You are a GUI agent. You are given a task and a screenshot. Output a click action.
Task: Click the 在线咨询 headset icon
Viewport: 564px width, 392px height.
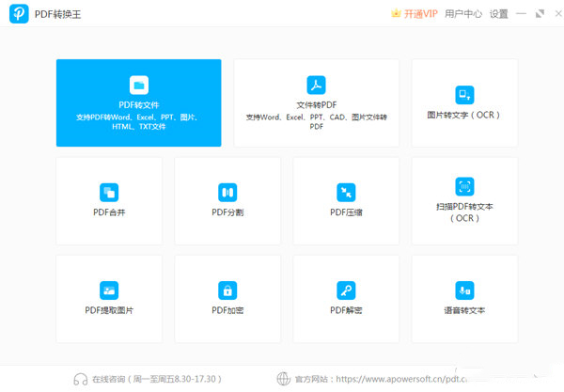pyautogui.click(x=81, y=379)
